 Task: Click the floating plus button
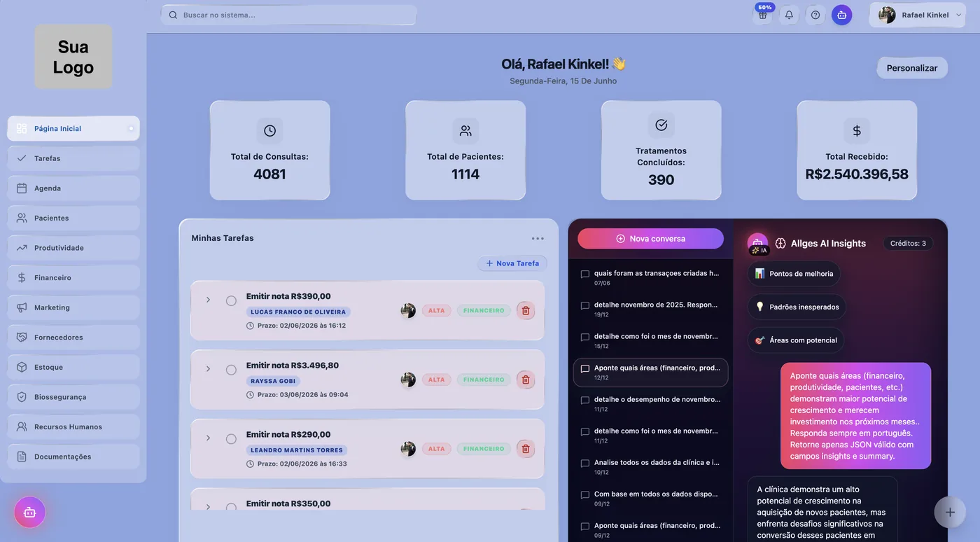click(x=950, y=512)
